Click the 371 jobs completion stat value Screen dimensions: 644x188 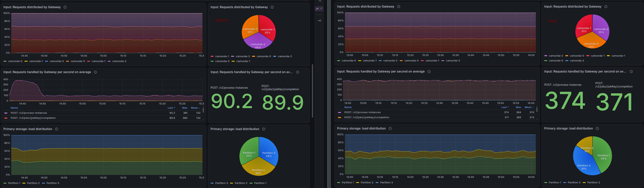click(x=614, y=102)
